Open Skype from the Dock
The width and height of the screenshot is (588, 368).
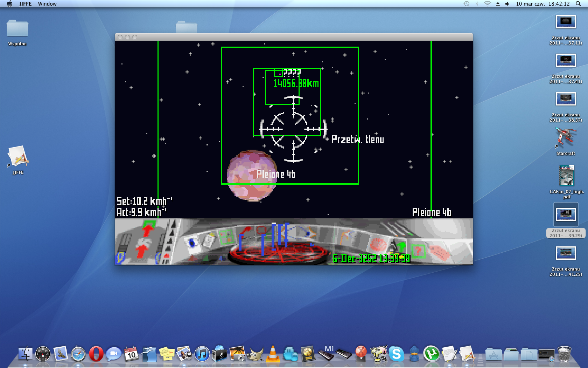click(397, 354)
